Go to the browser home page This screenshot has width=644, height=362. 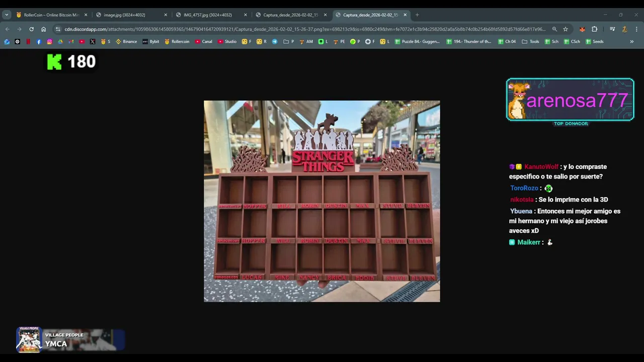pyautogui.click(x=43, y=29)
